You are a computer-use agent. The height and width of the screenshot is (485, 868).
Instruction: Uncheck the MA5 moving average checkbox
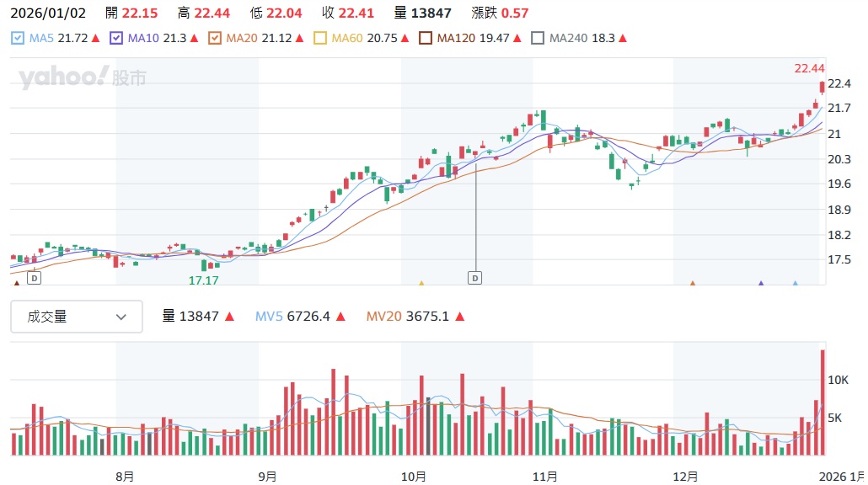click(19, 38)
